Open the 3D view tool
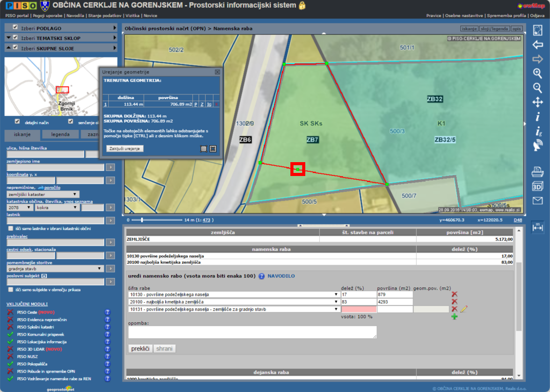Screen dimensions: 550x392 click(x=537, y=186)
